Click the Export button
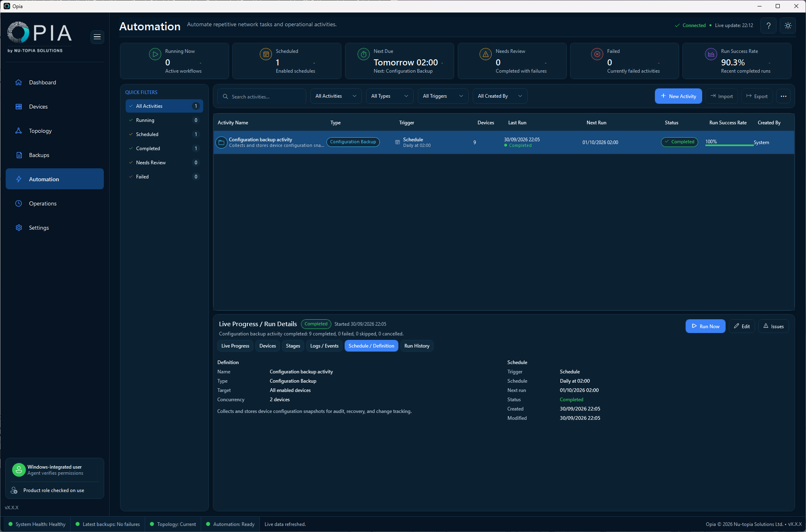Image resolution: width=806 pixels, height=532 pixels. [757, 96]
